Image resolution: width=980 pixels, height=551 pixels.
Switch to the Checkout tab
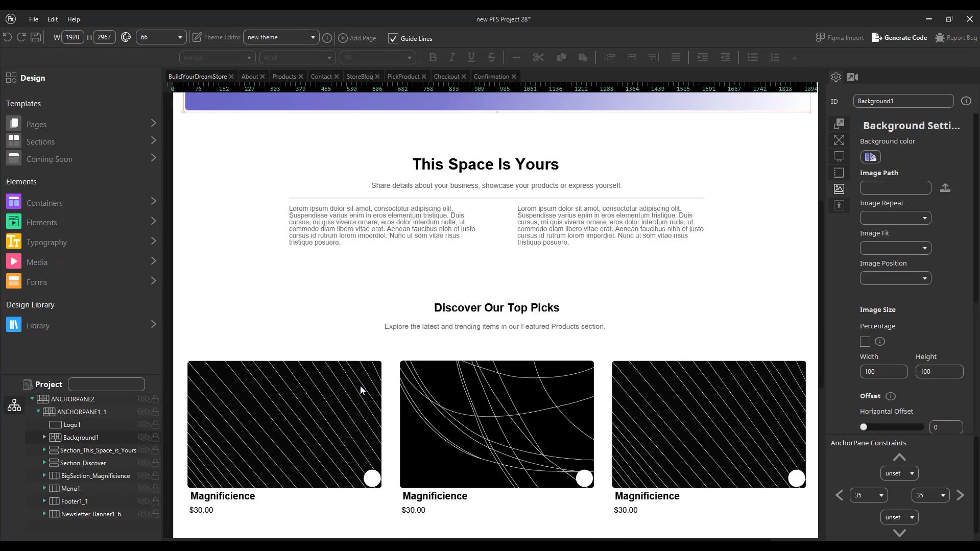click(446, 76)
